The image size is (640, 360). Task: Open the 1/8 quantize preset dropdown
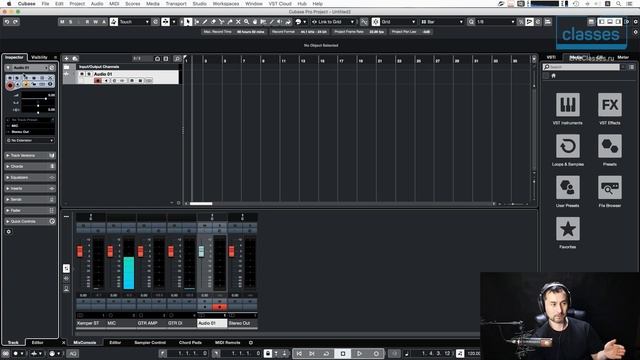tap(496, 22)
